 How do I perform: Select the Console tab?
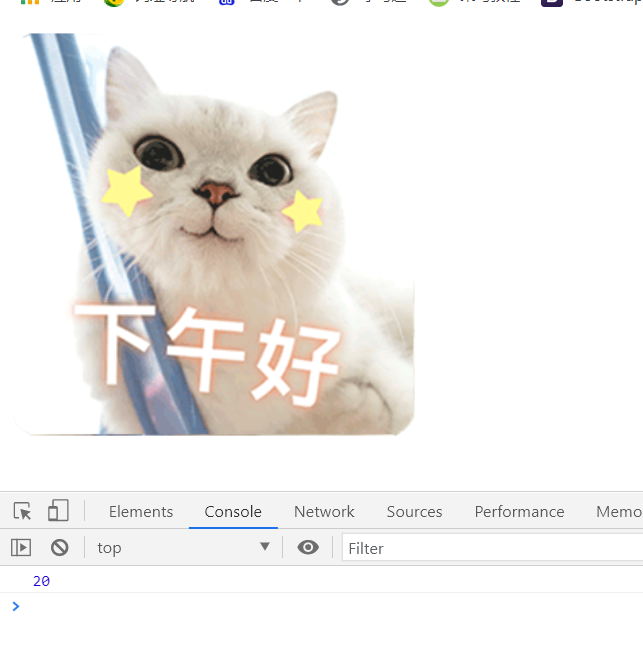[x=233, y=512]
